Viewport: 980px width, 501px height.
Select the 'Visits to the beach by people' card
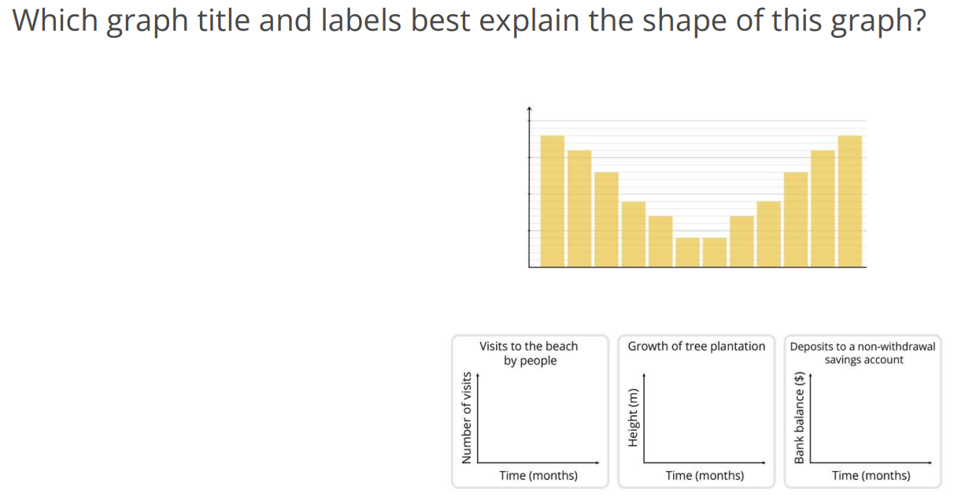point(531,411)
